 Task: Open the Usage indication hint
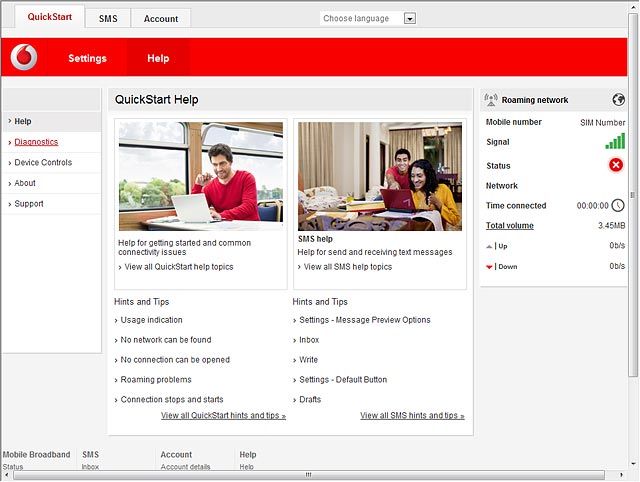click(151, 320)
